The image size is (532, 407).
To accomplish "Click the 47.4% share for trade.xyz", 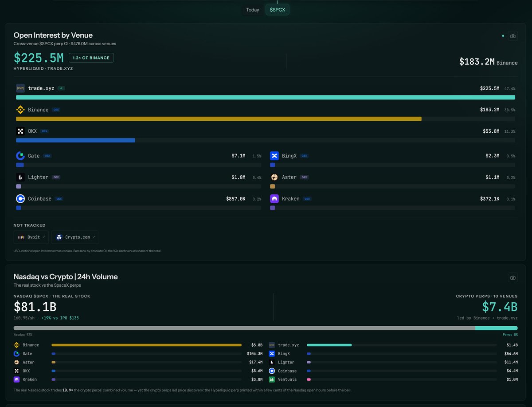I will coord(510,89).
